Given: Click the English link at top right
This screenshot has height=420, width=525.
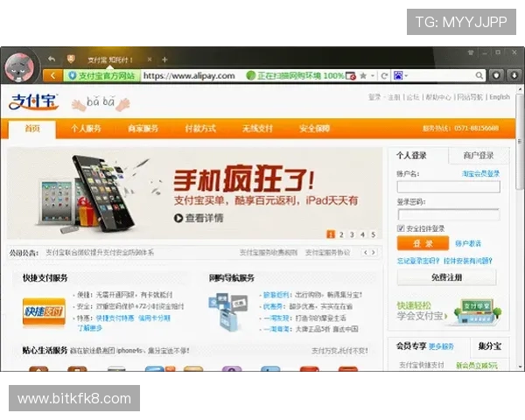Looking at the screenshot, I should tap(500, 97).
